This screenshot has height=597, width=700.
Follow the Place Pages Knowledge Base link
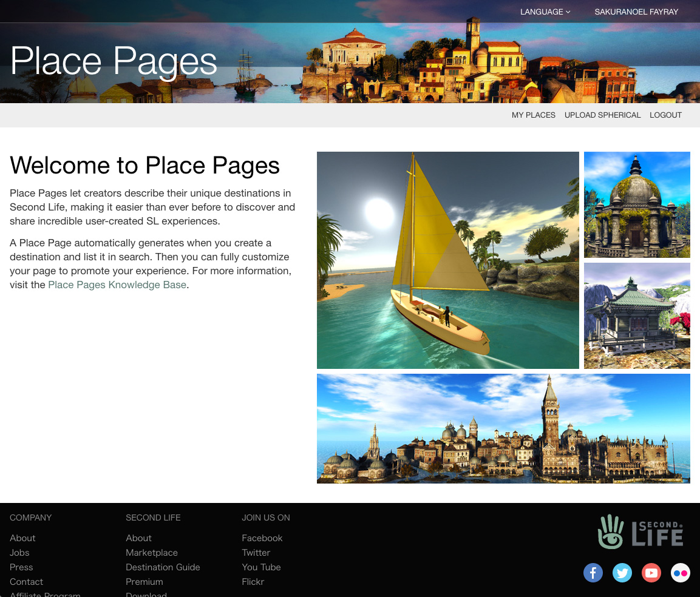117,285
